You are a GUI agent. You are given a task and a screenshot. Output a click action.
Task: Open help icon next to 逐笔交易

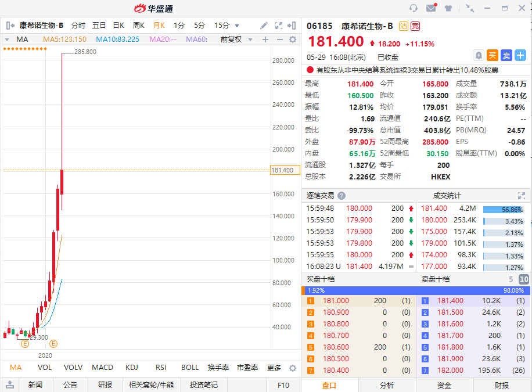pyautogui.click(x=342, y=196)
